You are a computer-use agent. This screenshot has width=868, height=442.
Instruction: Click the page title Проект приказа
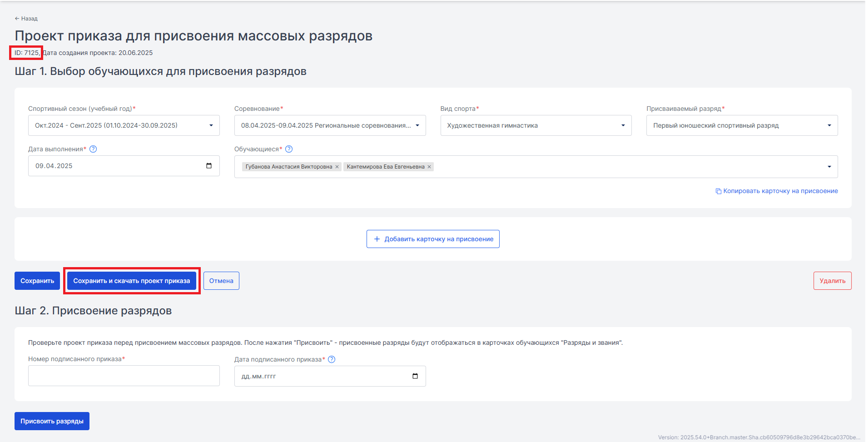(x=193, y=36)
